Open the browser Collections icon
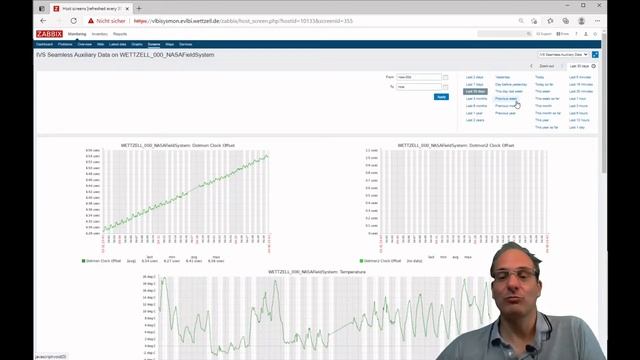The width and height of the screenshot is (640, 360). pyautogui.click(x=565, y=21)
